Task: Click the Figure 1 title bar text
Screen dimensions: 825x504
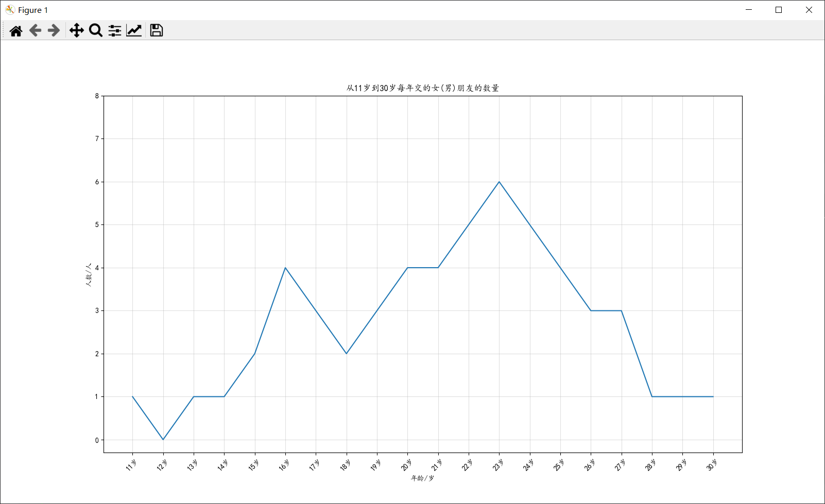Action: tap(33, 10)
